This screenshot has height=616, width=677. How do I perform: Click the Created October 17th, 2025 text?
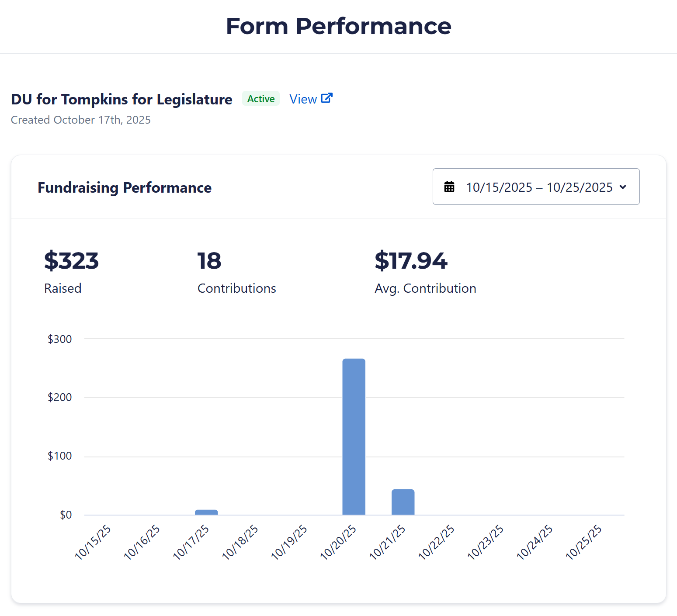pos(81,120)
